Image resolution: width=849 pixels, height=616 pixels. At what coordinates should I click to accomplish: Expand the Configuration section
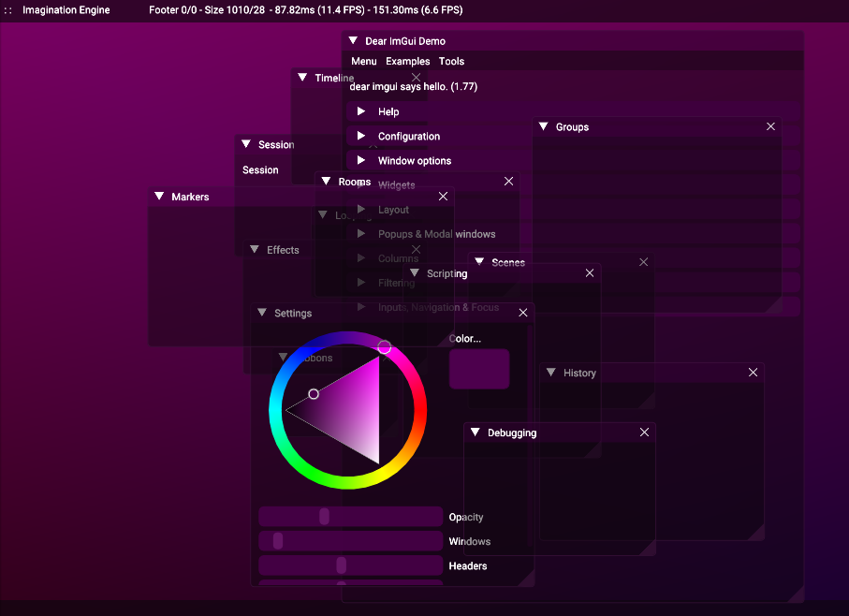pyautogui.click(x=573, y=137)
